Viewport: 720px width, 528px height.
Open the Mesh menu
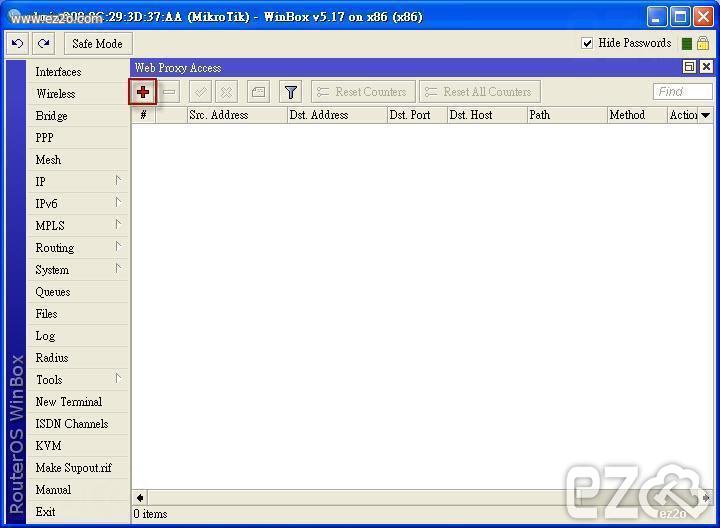(x=78, y=160)
